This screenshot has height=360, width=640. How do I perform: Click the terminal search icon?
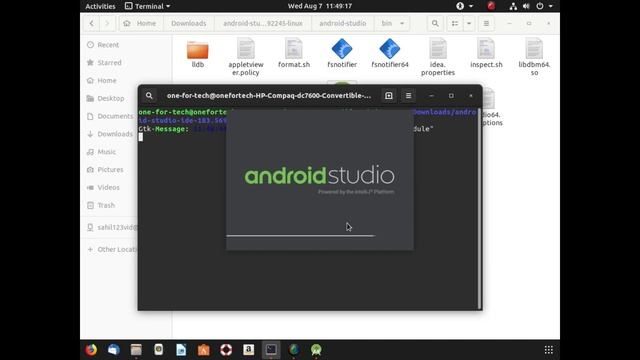[x=149, y=96]
